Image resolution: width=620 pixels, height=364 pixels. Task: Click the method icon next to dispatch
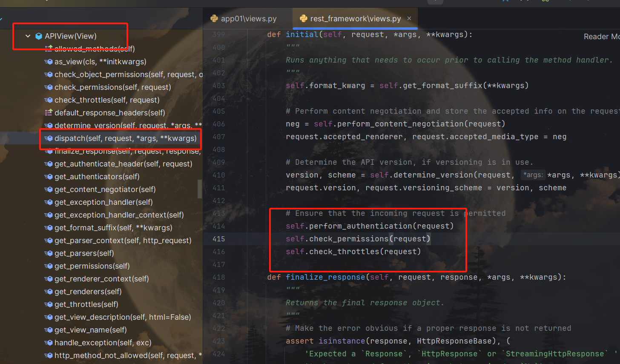tap(49, 138)
